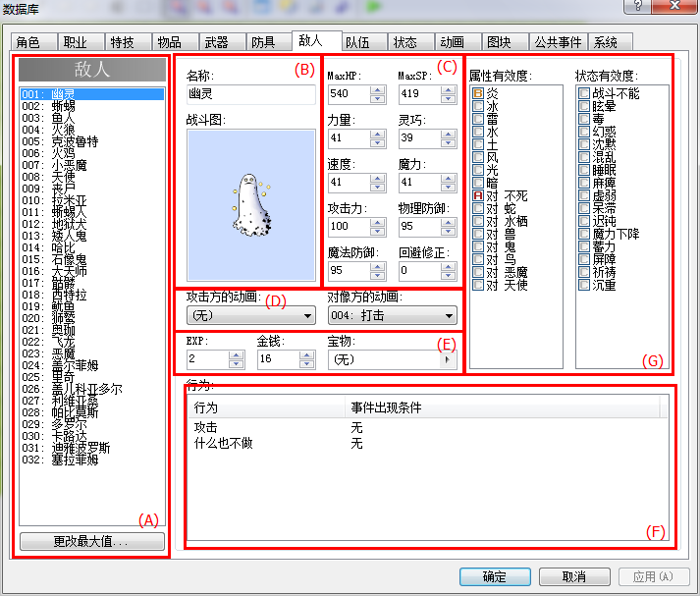Open 攻击方的动画 dropdown
The width and height of the screenshot is (700, 596).
(x=251, y=315)
